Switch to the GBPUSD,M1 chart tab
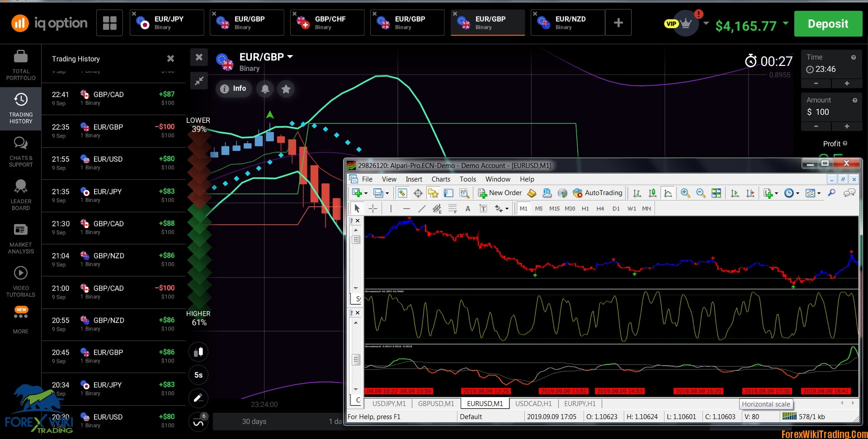This screenshot has width=868, height=439. tap(436, 403)
